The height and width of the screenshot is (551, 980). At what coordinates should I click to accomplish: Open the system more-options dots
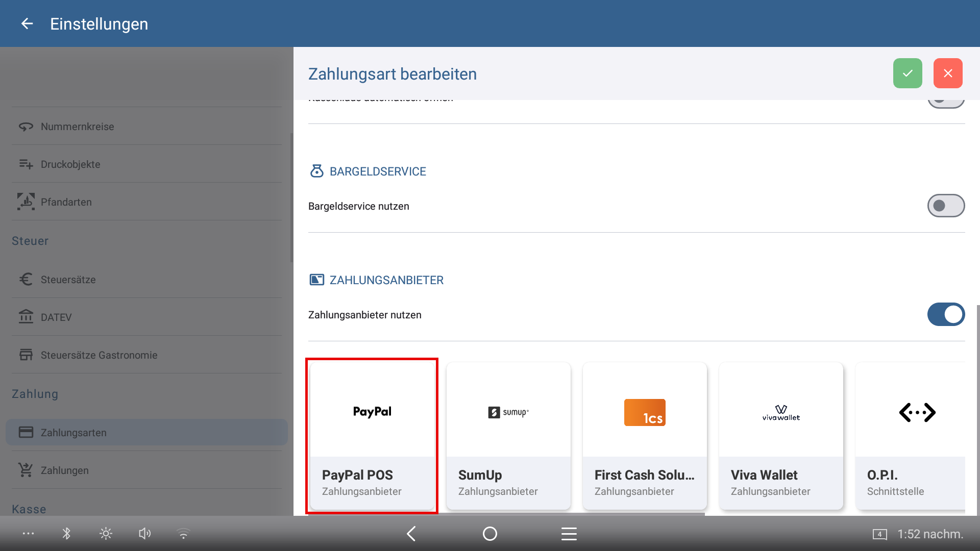tap(29, 534)
